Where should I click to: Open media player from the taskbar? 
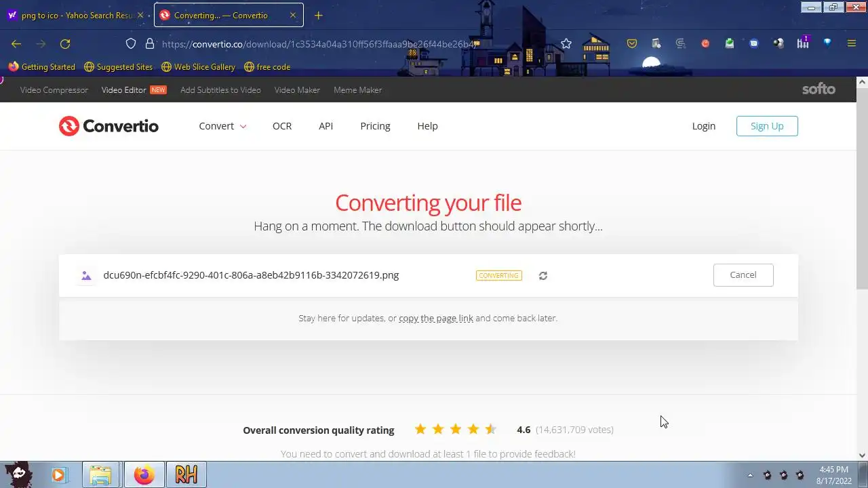(x=58, y=474)
